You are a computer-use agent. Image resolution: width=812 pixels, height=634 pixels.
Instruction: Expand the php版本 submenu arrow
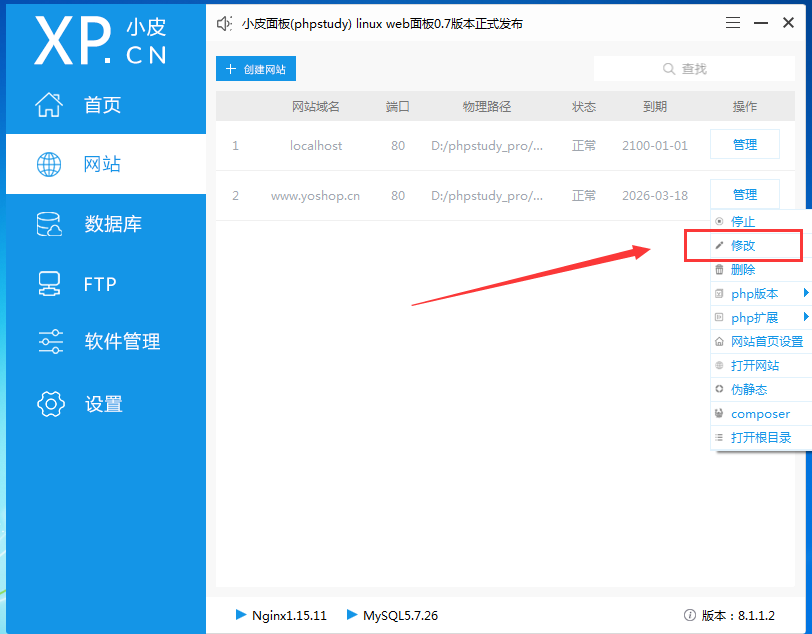pos(806,293)
